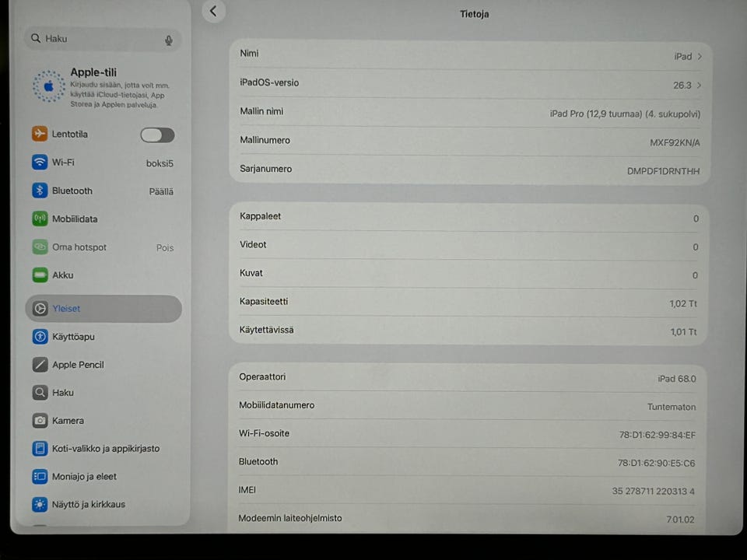747x560 pixels.
Task: Tap the Kapasiteetti value 1,02 Tt
Action: (x=683, y=303)
